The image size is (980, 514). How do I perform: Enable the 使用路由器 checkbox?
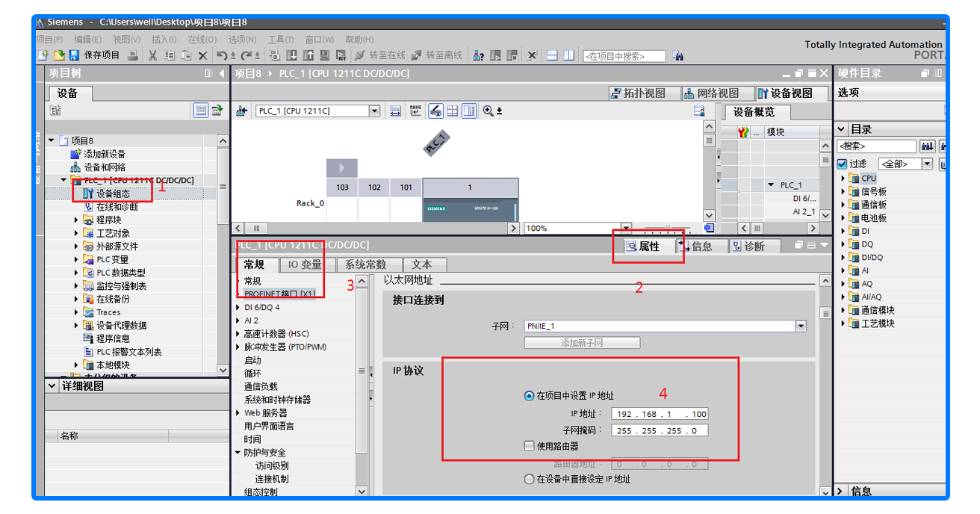click(x=529, y=446)
